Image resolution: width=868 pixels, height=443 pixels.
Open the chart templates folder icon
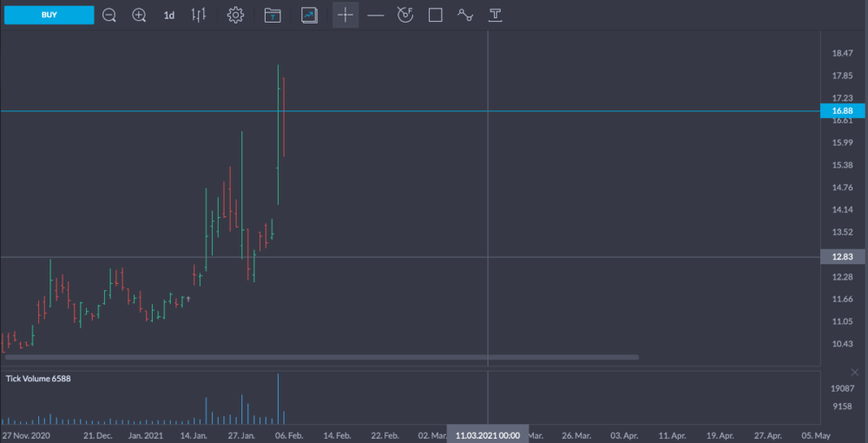[x=273, y=16]
